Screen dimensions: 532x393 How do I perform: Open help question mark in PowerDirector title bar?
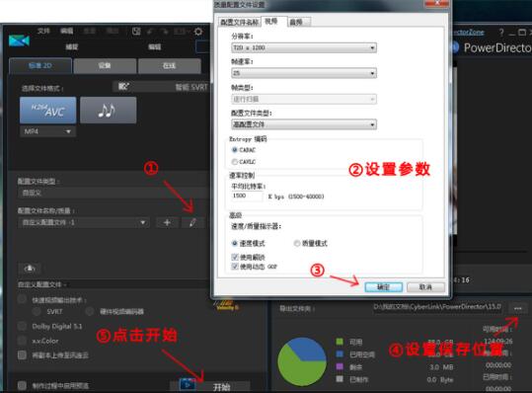pyautogui.click(x=501, y=33)
